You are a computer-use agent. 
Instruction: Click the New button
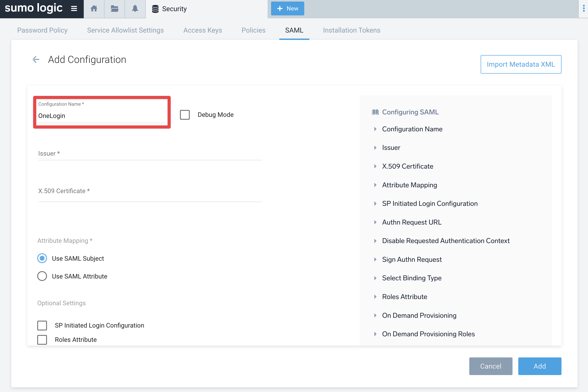tap(287, 8)
